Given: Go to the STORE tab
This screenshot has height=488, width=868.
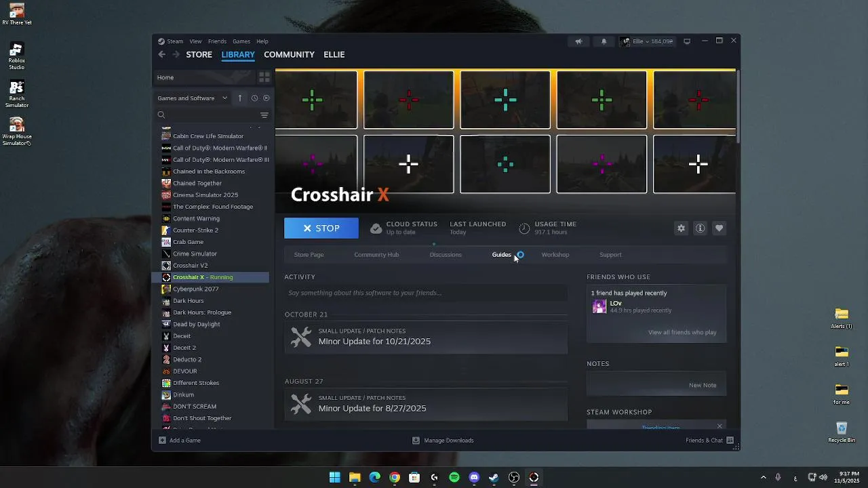Looking at the screenshot, I should pos(199,54).
